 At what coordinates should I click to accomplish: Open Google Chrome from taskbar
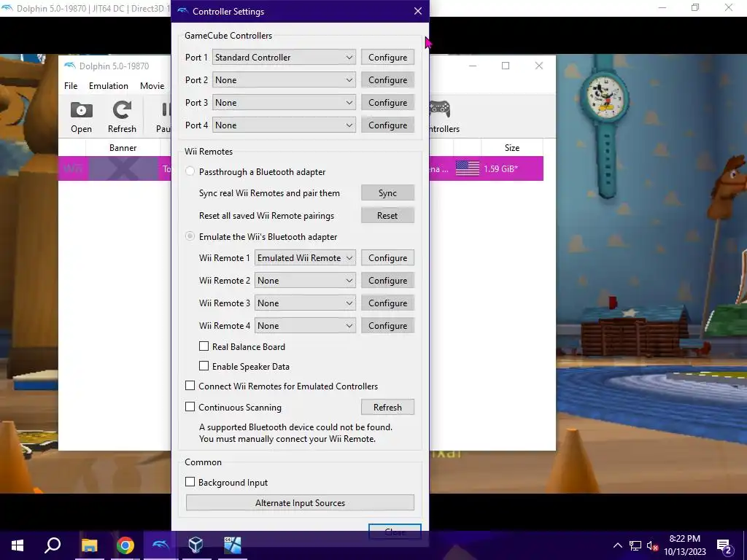125,545
